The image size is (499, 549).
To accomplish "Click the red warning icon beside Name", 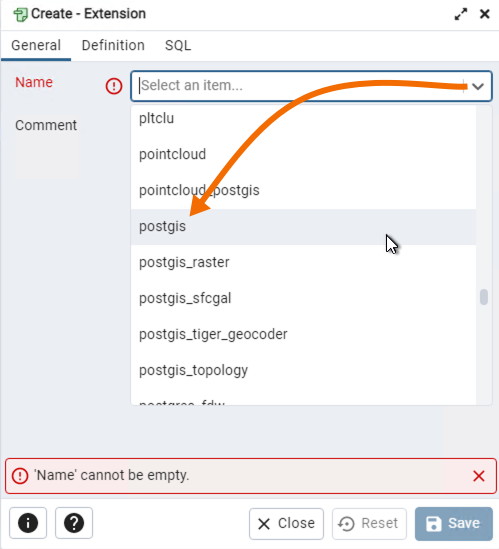I will [114, 86].
